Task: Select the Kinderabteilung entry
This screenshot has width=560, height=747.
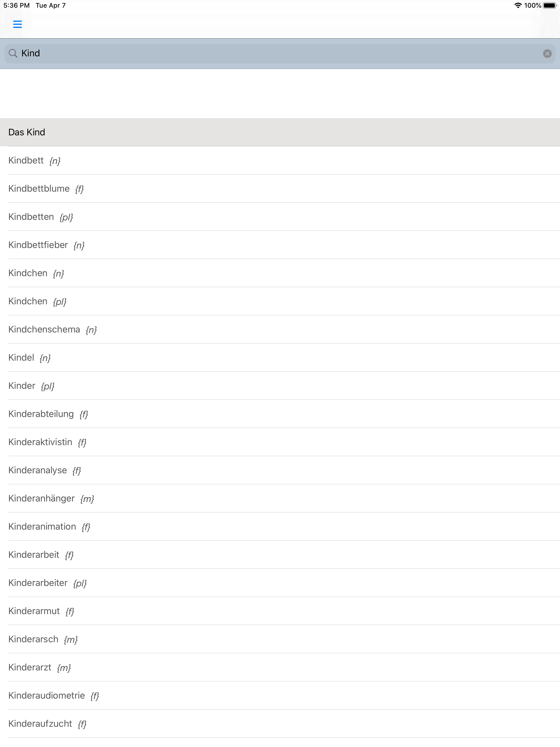Action: 41,414
